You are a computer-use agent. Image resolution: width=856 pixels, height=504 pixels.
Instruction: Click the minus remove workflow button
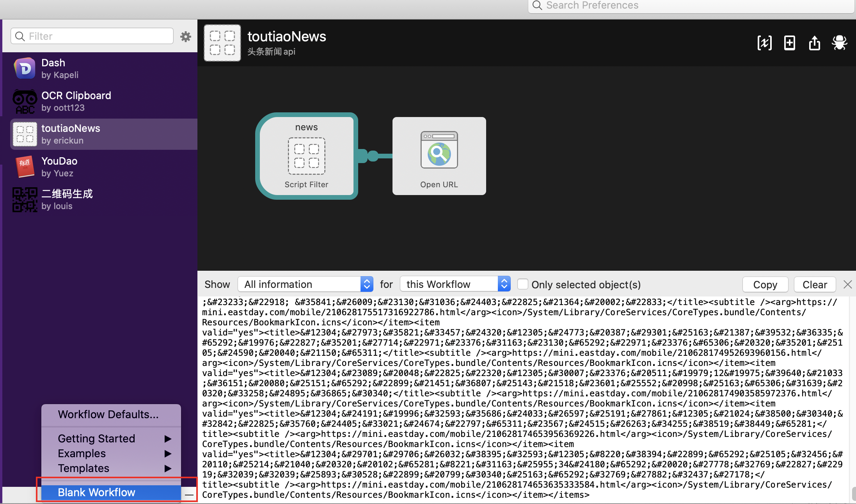point(189,495)
